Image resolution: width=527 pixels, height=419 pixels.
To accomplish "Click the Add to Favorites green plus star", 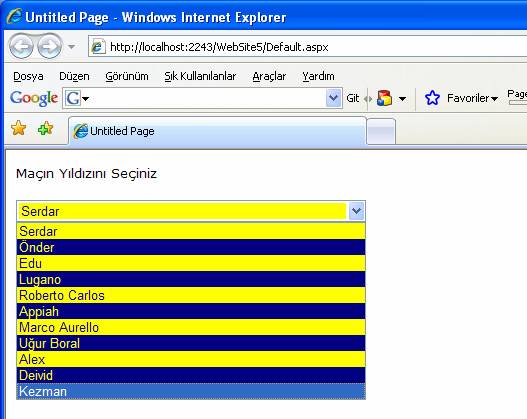I will pos(45,128).
